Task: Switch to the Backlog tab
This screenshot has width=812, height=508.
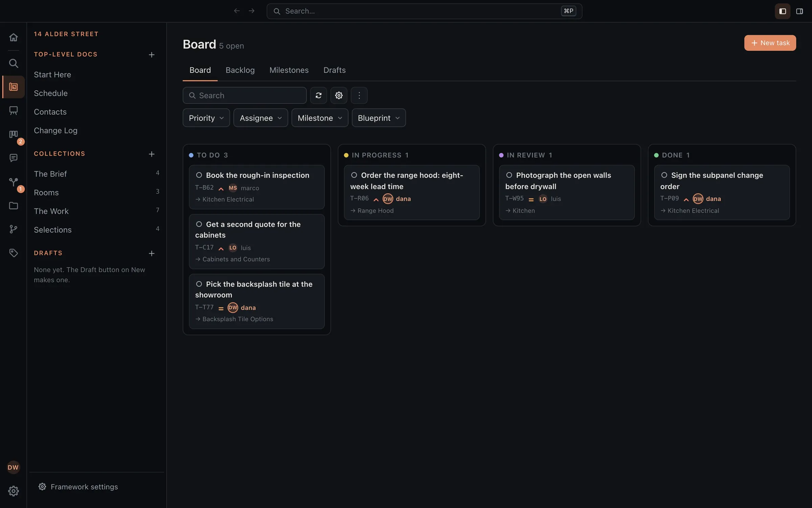Action: click(240, 70)
